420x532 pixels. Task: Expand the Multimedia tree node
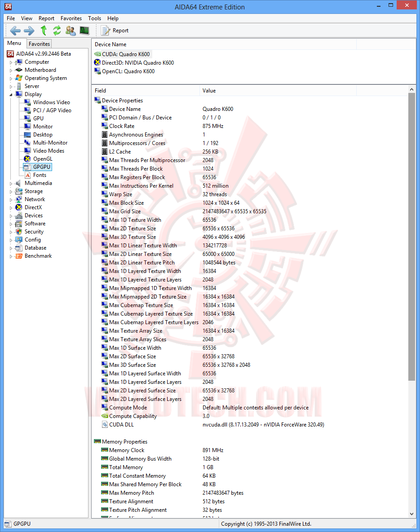point(11,184)
